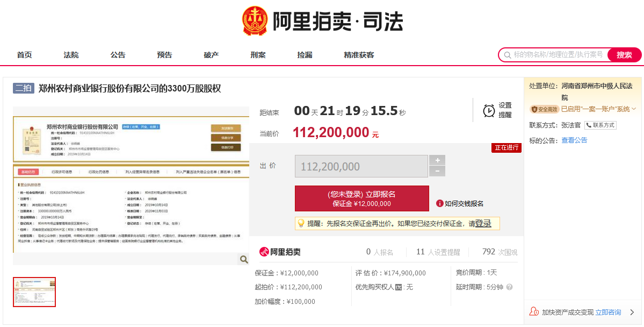
Task: Click the 保证金 ¥12,000,000 detail text
Action: pyautogui.click(x=287, y=273)
